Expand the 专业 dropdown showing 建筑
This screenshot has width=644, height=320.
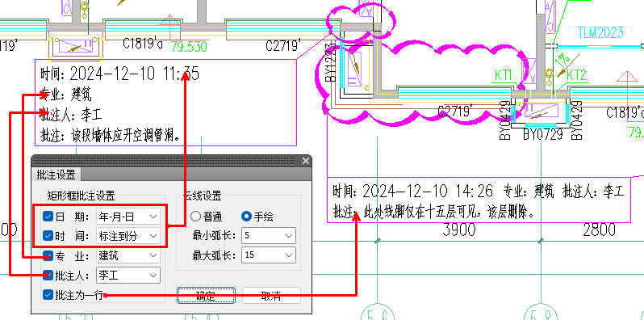tap(128, 256)
